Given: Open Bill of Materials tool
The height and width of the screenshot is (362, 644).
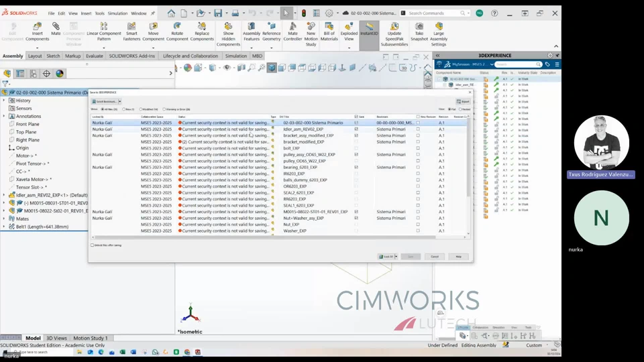Looking at the screenshot, I should coord(329,32).
